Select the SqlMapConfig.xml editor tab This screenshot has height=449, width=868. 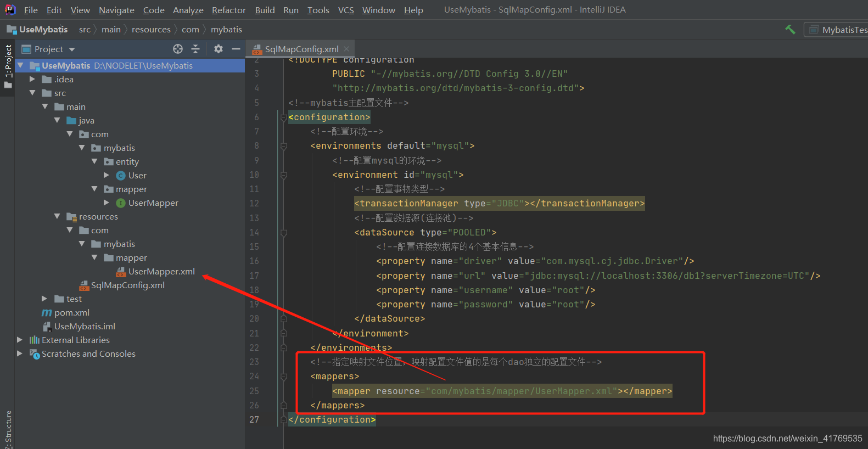[301, 49]
